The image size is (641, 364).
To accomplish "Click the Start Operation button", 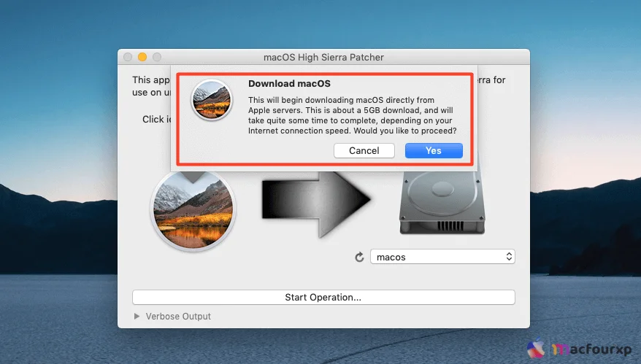I will (323, 297).
